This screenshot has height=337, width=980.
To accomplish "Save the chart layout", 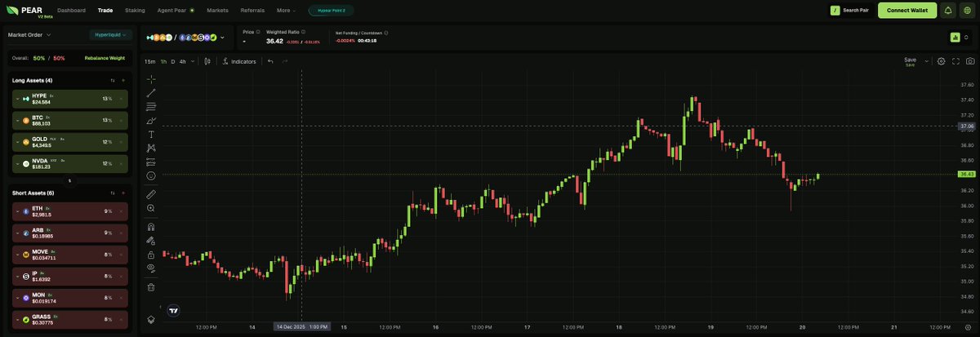I will tap(910, 61).
